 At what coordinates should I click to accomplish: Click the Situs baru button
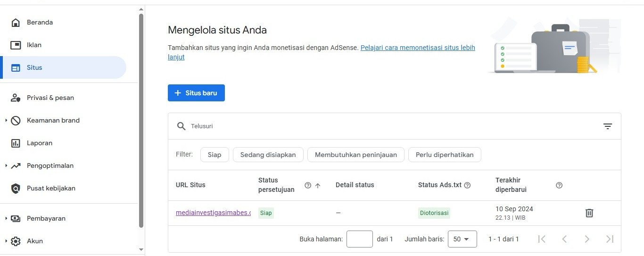pos(196,93)
